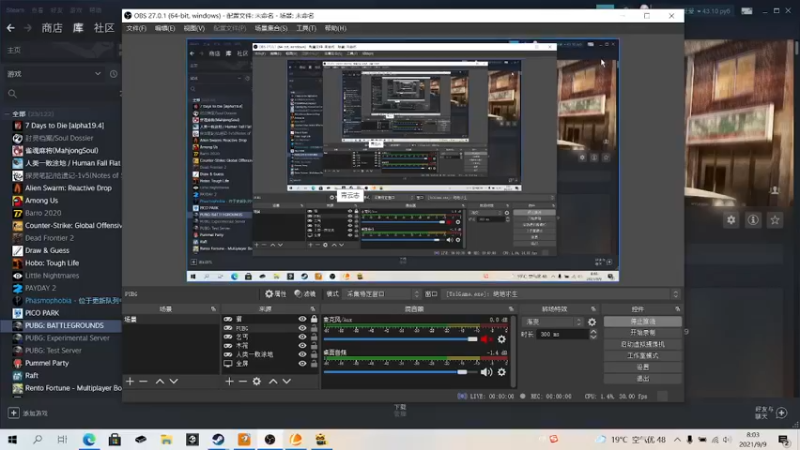
Task: Toggle the lock on the 全屏 source
Action: [x=314, y=364]
